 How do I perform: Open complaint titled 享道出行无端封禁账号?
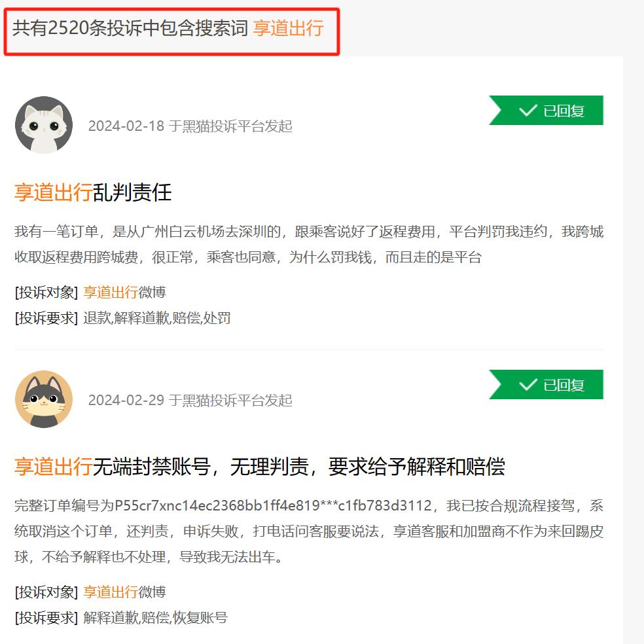click(x=260, y=467)
